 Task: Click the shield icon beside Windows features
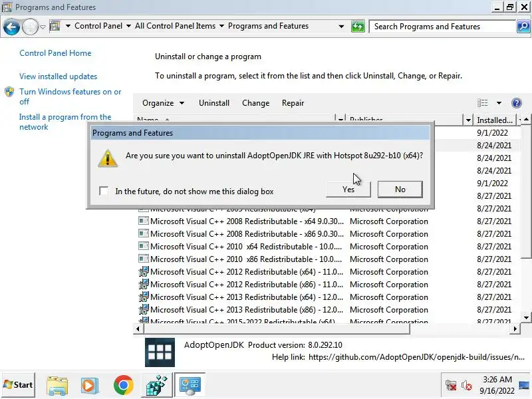(9, 92)
